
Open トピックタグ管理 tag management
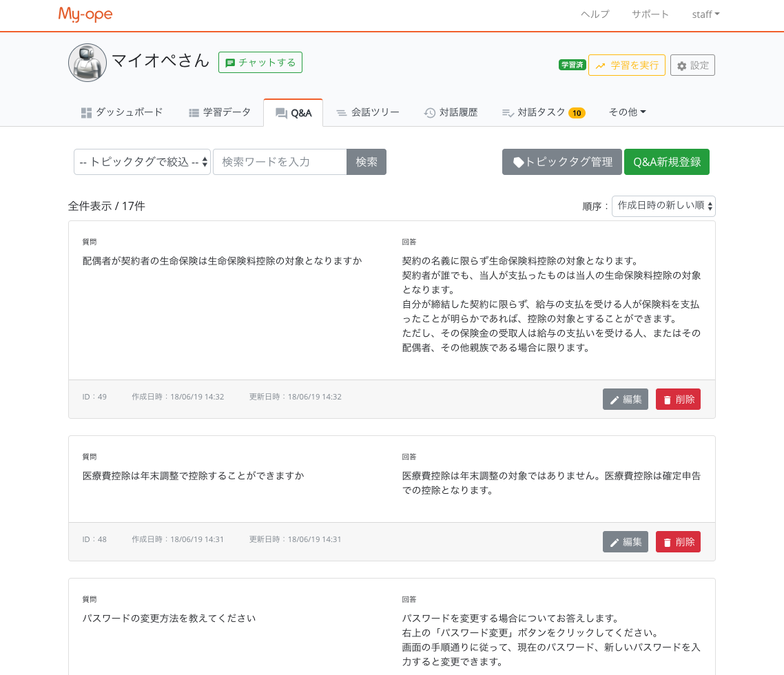pyautogui.click(x=562, y=162)
